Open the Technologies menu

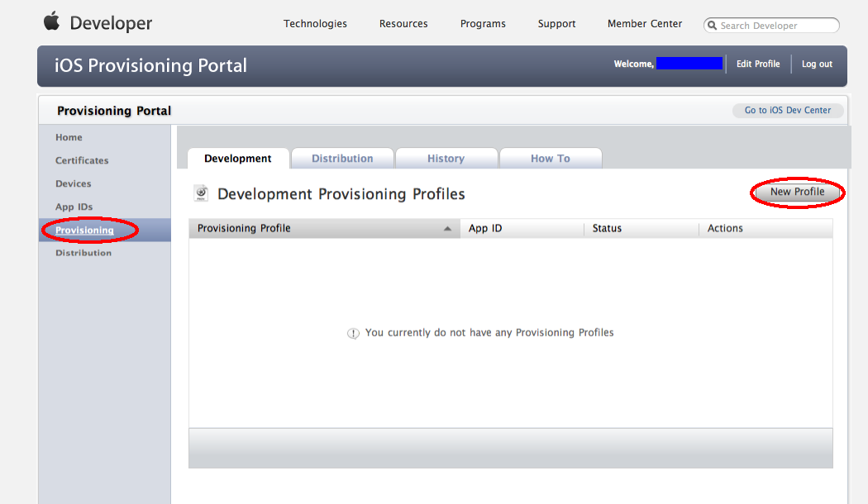pyautogui.click(x=315, y=24)
